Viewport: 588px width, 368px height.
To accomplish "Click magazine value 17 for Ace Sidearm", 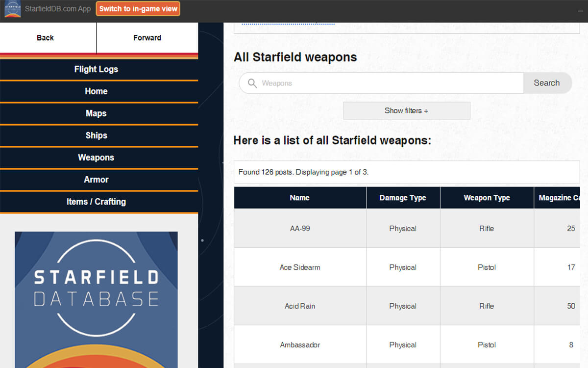I will pyautogui.click(x=571, y=267).
